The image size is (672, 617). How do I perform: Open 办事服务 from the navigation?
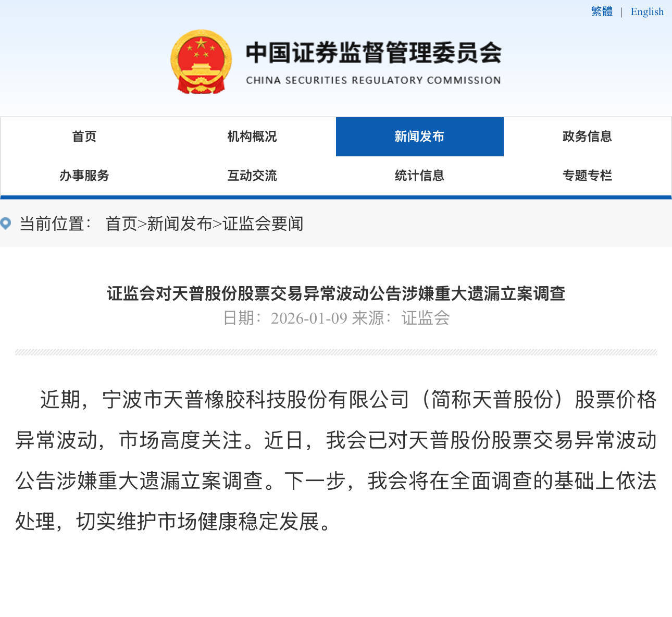click(x=84, y=176)
